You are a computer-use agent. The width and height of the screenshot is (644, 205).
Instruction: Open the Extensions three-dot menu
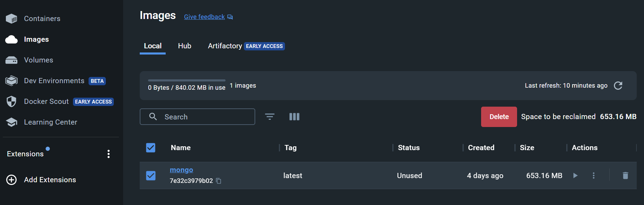[109, 154]
